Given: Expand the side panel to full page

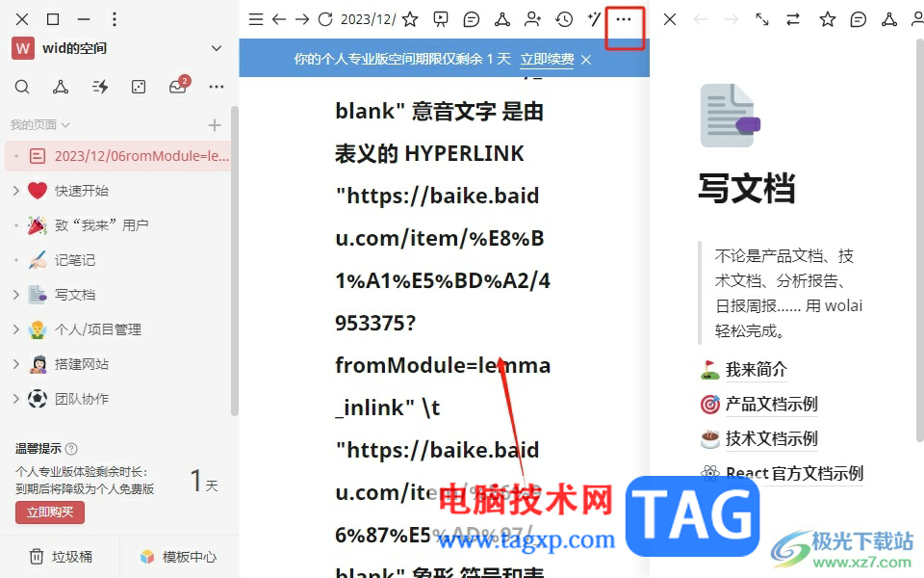Looking at the screenshot, I should (762, 19).
